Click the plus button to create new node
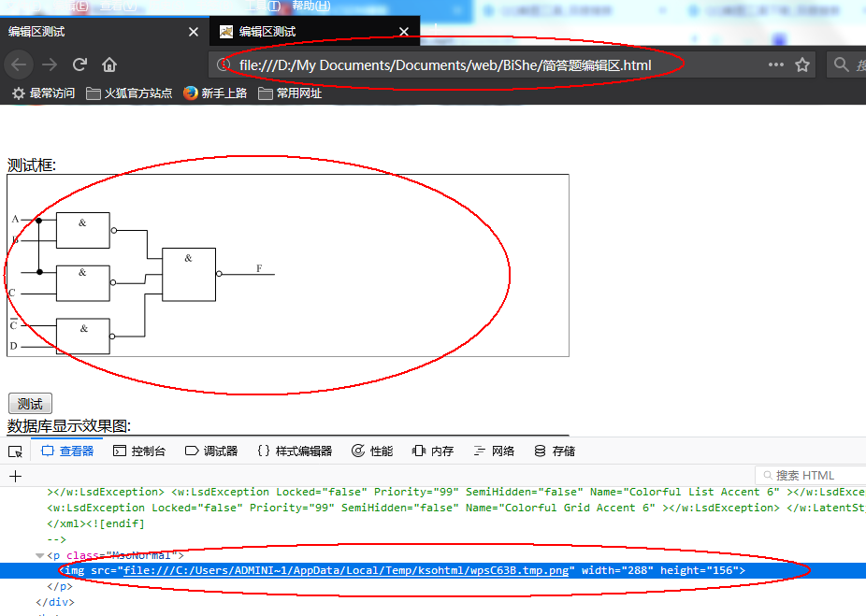 (x=16, y=477)
